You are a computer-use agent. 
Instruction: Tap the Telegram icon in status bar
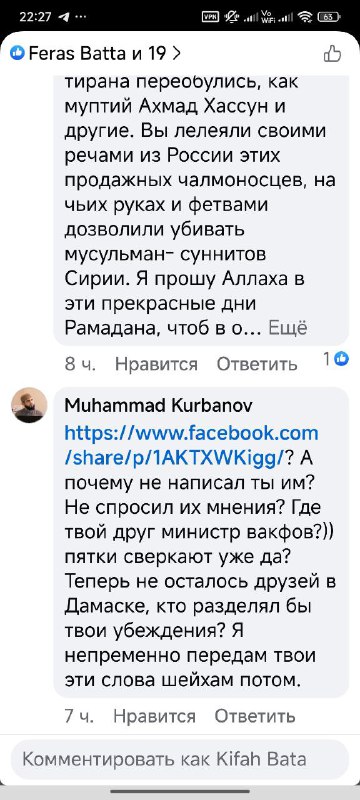click(x=64, y=17)
